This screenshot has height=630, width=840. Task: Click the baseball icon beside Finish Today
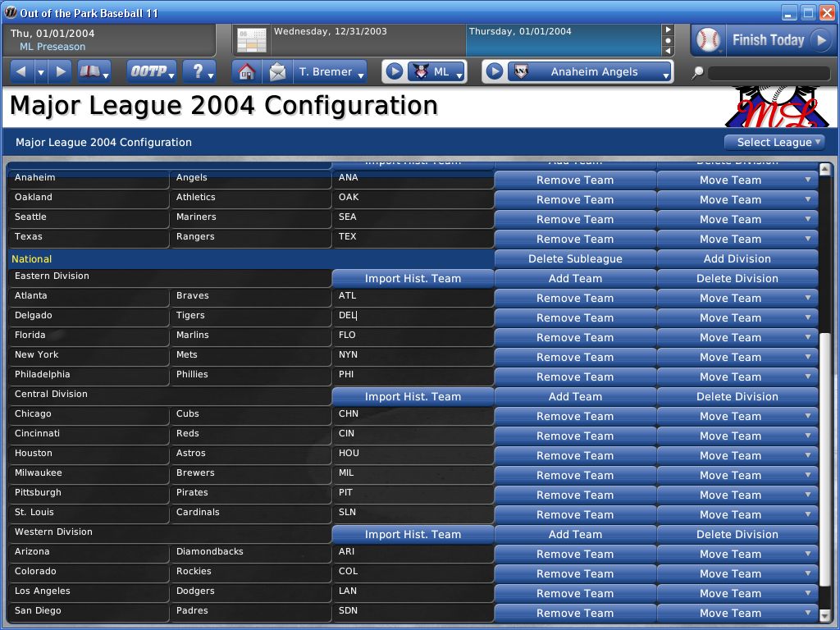[708, 40]
